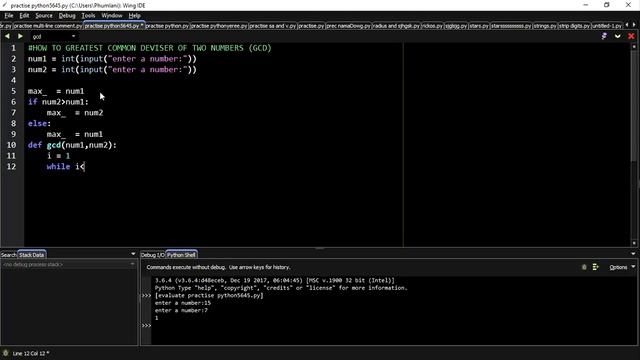
Task: Open the Edit menu
Action: [x=24, y=16]
